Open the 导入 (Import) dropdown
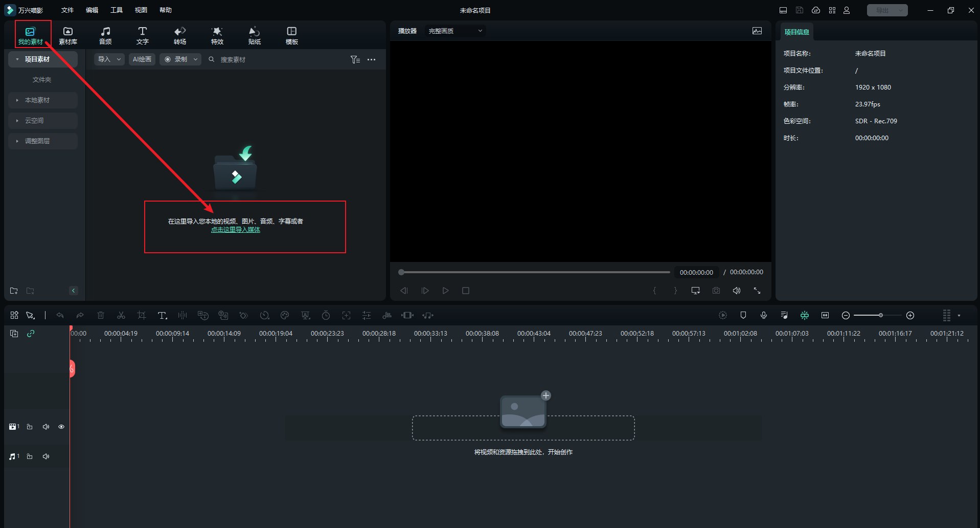This screenshot has width=980, height=528. pyautogui.click(x=109, y=59)
